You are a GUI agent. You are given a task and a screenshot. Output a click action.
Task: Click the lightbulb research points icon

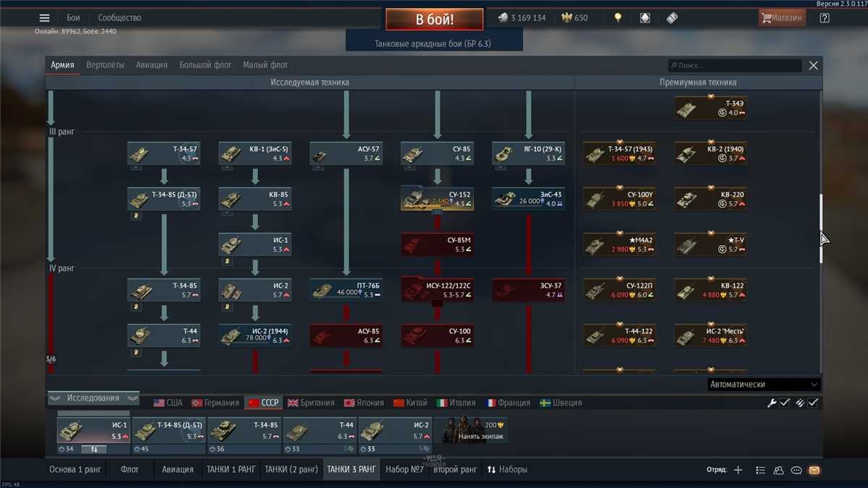[618, 18]
